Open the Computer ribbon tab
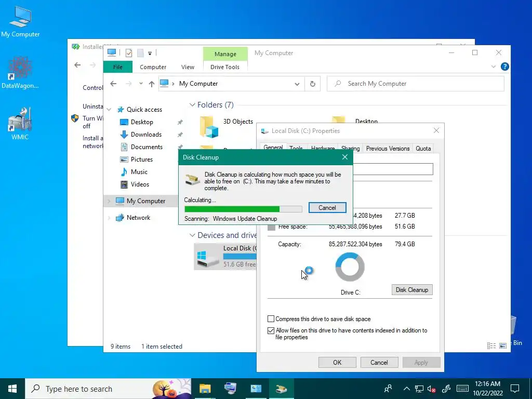Viewport: 532px width, 399px height. point(153,67)
